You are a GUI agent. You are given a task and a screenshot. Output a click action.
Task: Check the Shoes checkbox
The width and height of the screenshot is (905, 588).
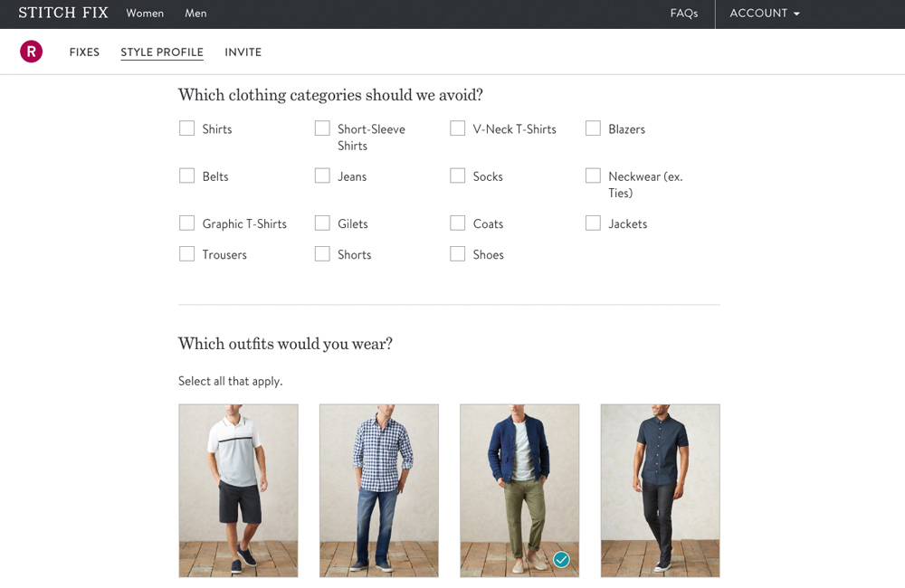click(x=458, y=254)
